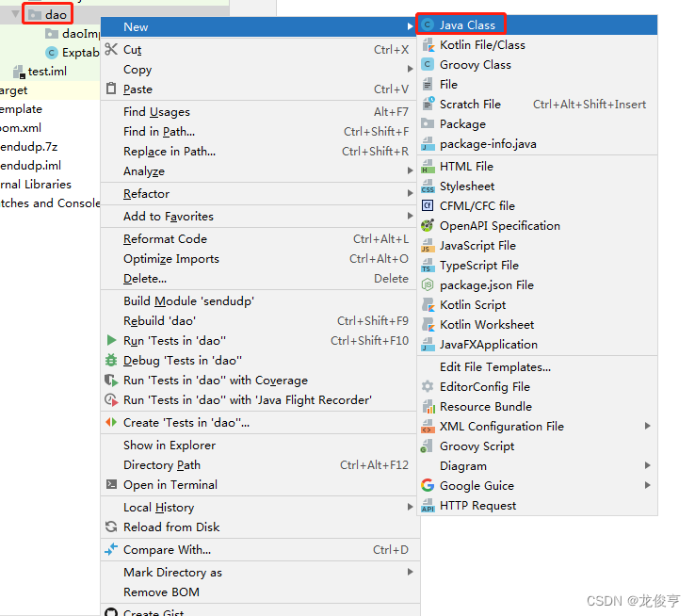Click the Package folder icon
The height and width of the screenshot is (616, 695).
point(428,123)
